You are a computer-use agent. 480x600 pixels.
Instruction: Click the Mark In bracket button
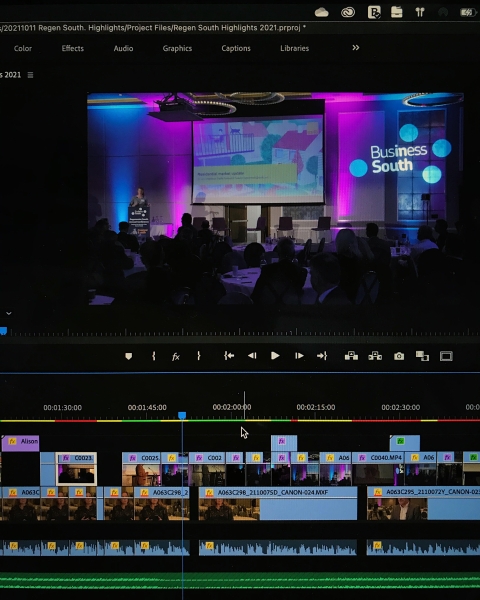[x=153, y=356]
